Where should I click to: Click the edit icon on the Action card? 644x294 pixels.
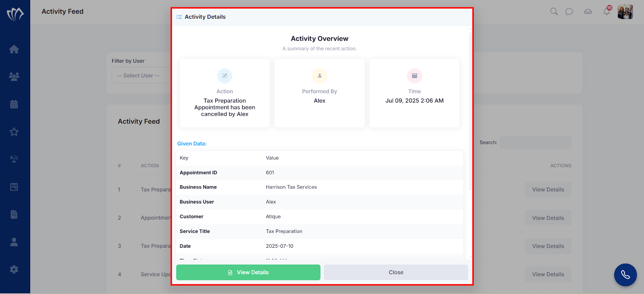coord(225,76)
